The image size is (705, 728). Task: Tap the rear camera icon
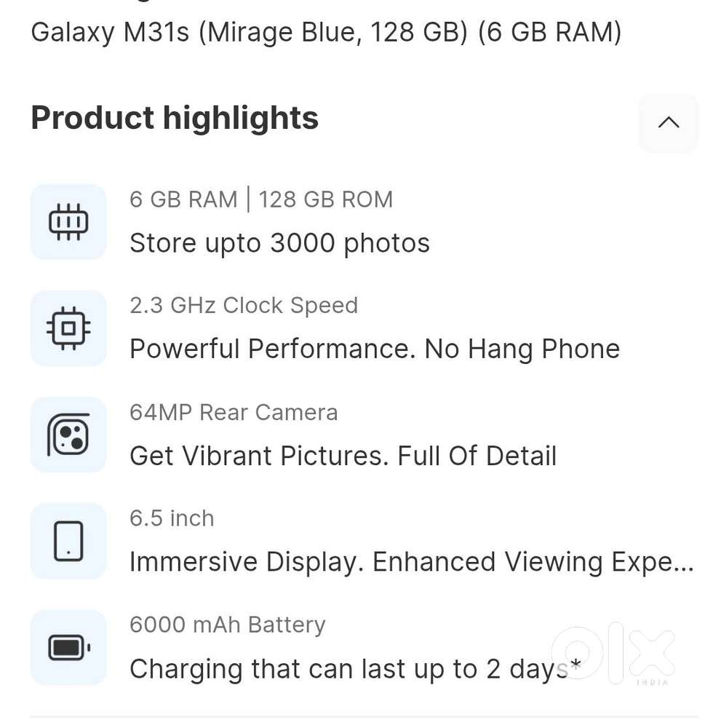pos(68,435)
